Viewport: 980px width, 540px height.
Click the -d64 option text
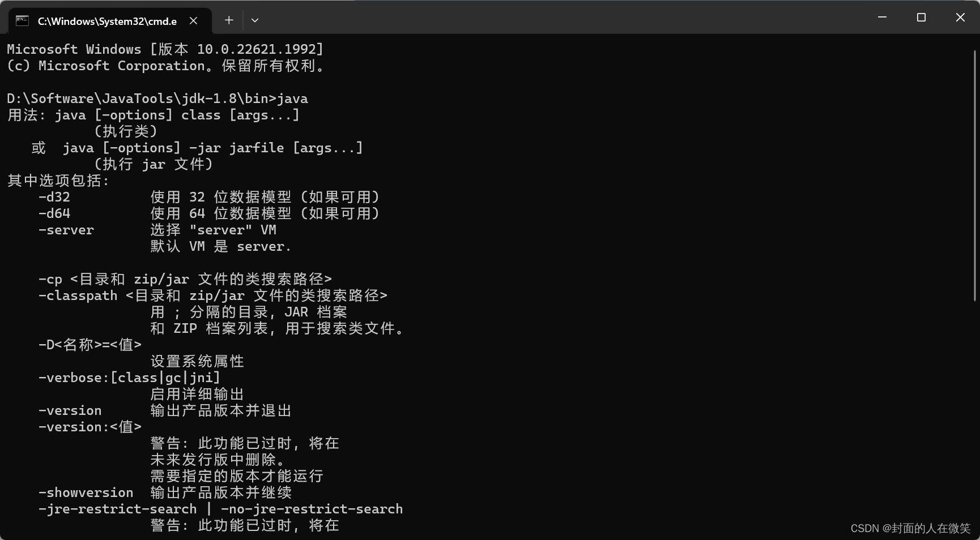(54, 213)
